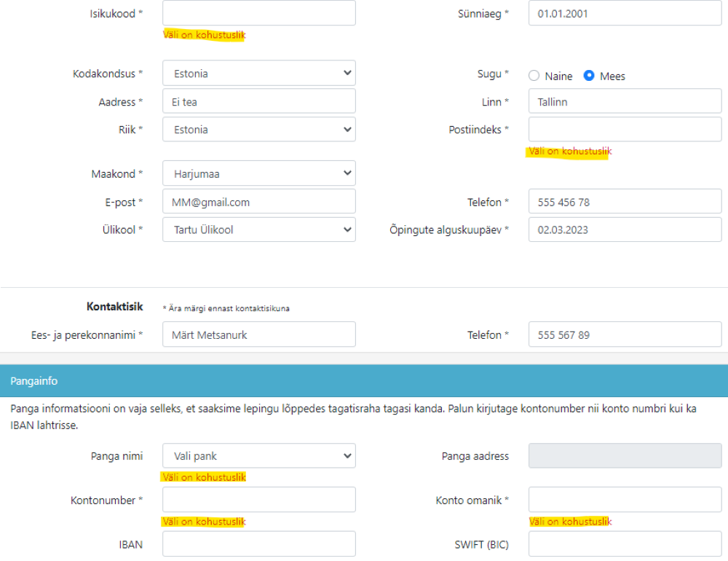The height and width of the screenshot is (561, 728).
Task: Open the Maakond dropdown list
Action: (x=258, y=174)
